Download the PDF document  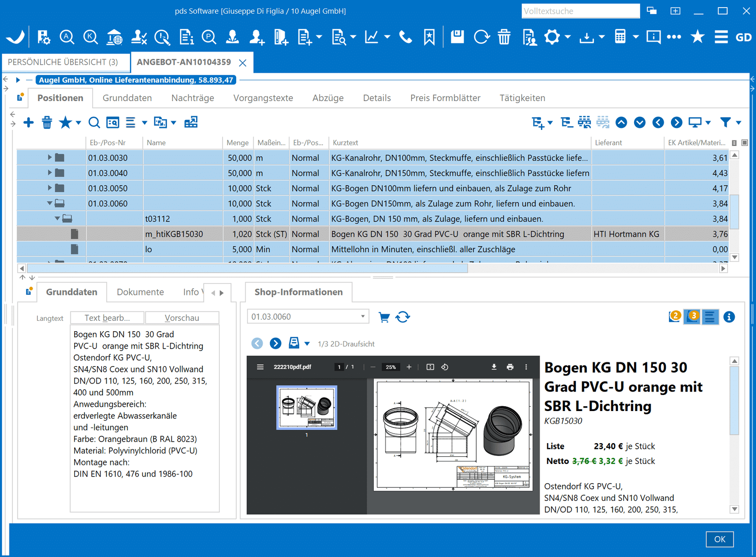[x=494, y=367]
